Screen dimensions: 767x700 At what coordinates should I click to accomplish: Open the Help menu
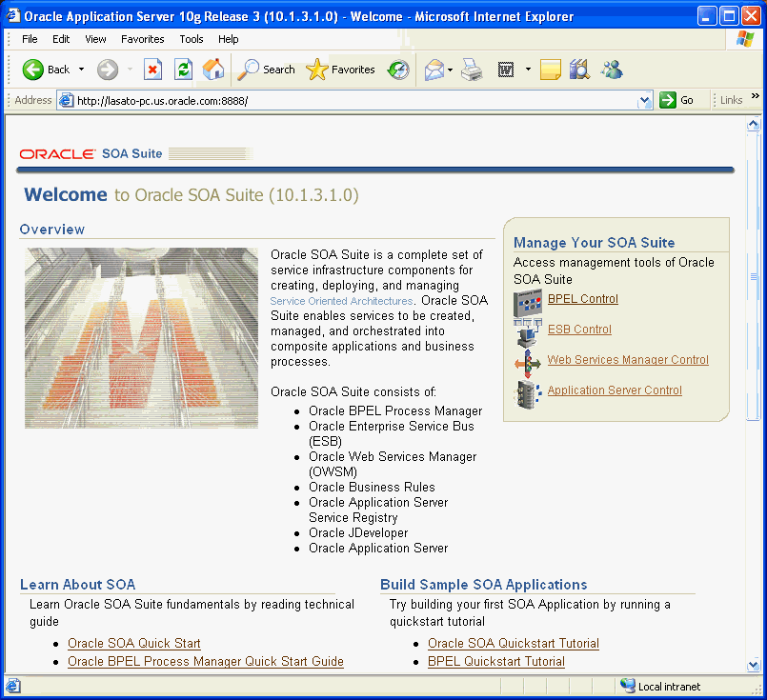click(228, 39)
